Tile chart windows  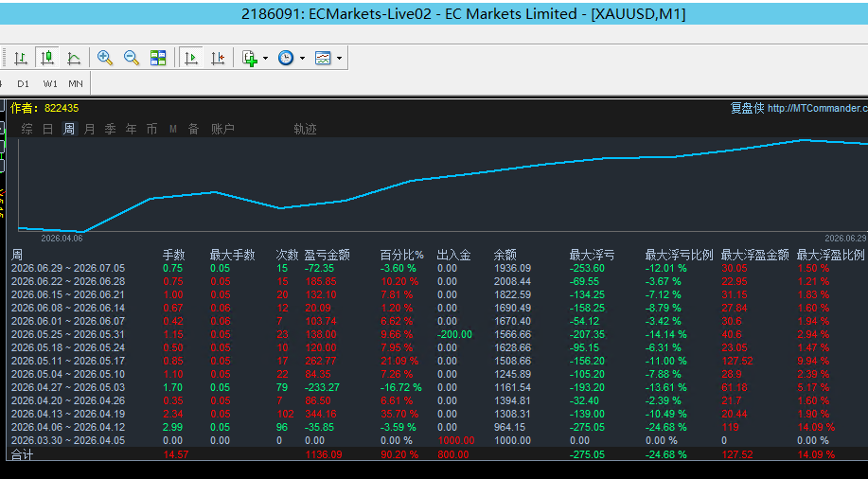158,58
